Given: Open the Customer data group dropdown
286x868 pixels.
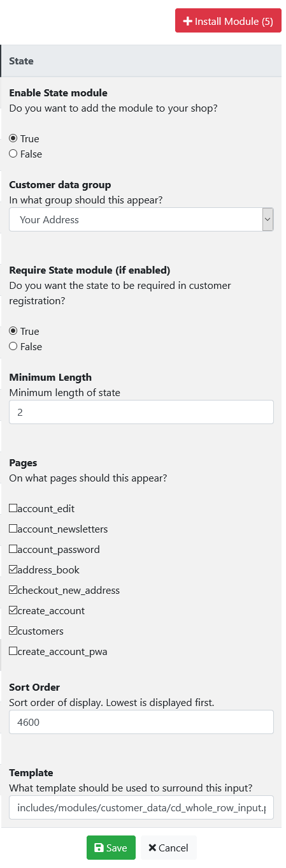Looking at the screenshot, I should coord(141,219).
